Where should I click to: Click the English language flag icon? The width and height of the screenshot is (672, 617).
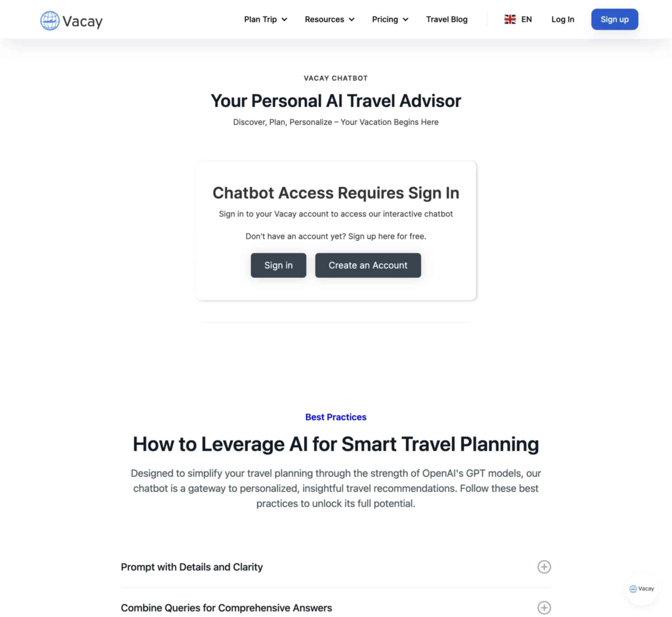tap(509, 19)
